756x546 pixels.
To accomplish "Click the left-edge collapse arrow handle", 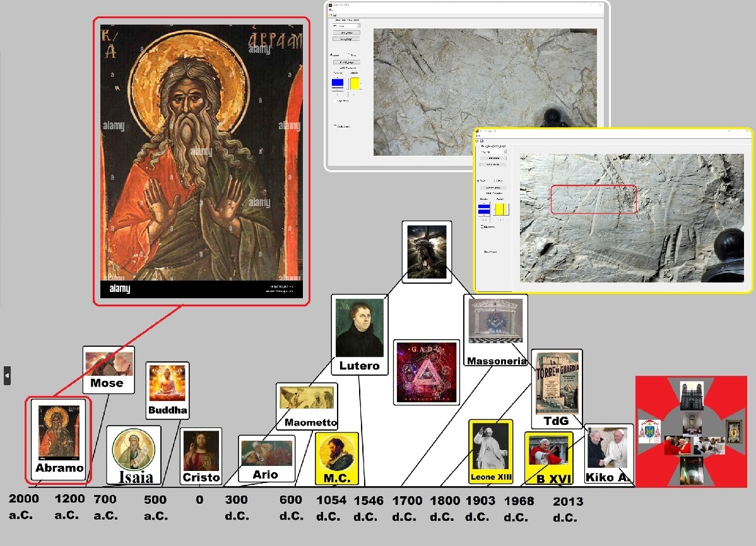I will (7, 375).
